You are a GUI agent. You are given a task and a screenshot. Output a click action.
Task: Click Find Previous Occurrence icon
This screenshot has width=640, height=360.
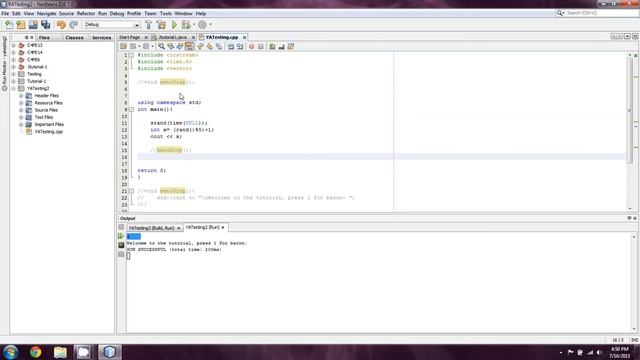[x=171, y=47]
